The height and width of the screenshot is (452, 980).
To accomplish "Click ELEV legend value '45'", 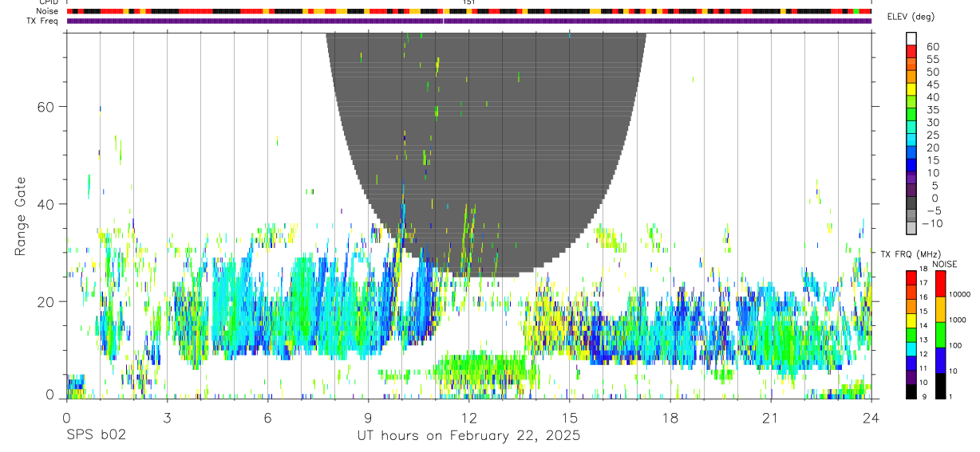I will 932,84.
